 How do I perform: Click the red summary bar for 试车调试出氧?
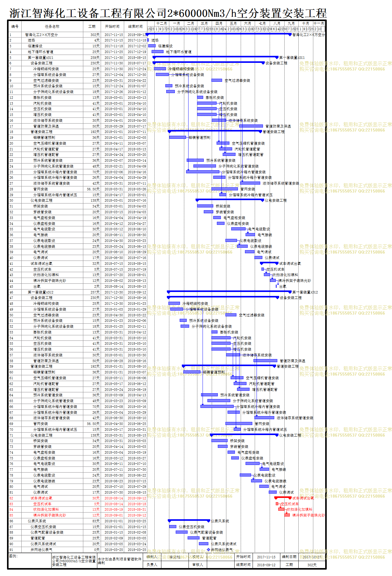pyautogui.click(x=283, y=498)
